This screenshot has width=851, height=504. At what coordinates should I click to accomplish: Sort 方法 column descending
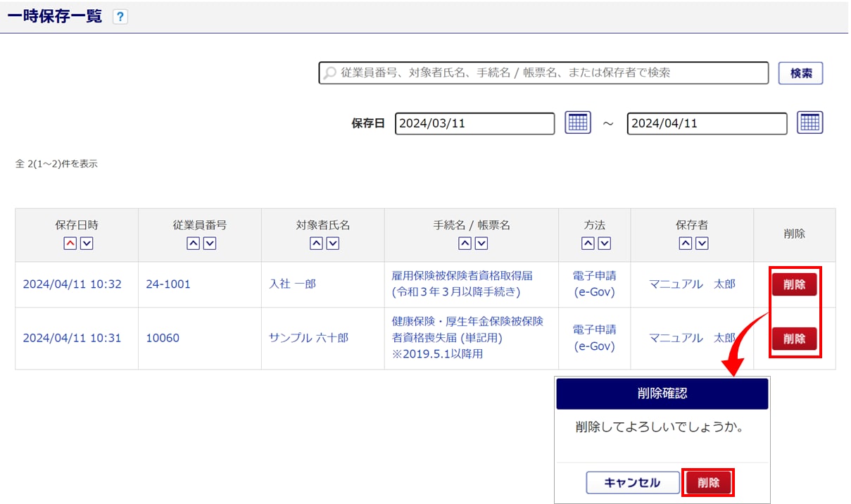(x=604, y=244)
